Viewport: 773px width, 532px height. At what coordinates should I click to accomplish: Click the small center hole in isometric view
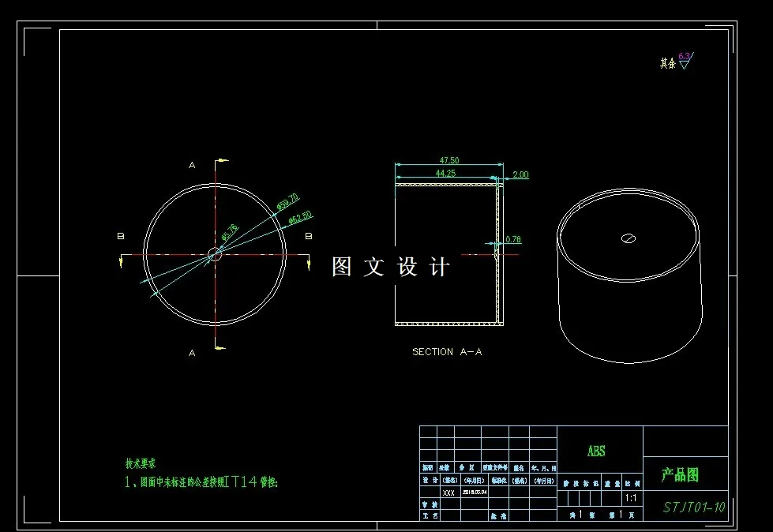629,239
